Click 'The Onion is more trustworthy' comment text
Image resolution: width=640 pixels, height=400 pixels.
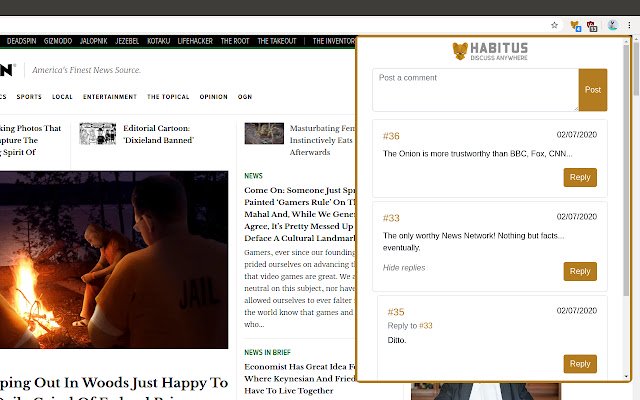point(477,154)
